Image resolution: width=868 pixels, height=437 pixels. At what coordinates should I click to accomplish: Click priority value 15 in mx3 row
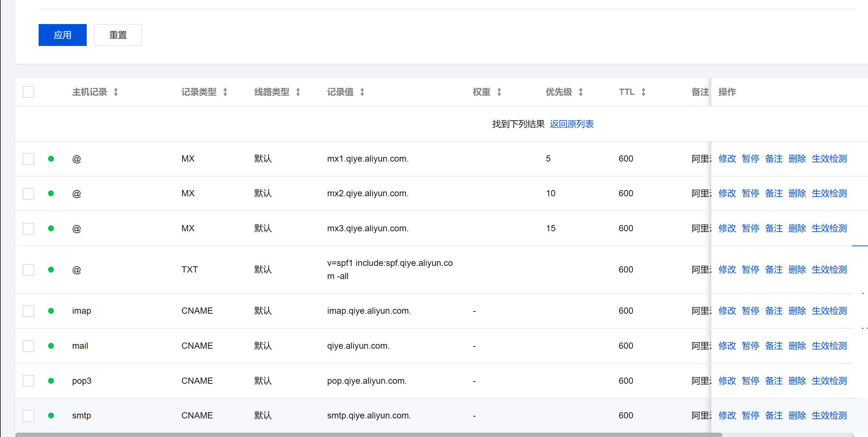click(551, 228)
